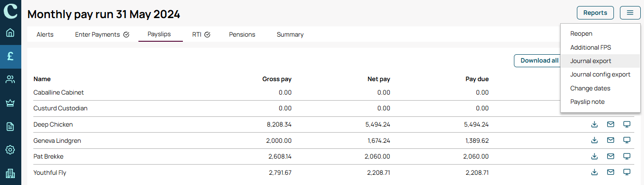
Task: Go to the Pensions tab
Action: [x=242, y=34]
